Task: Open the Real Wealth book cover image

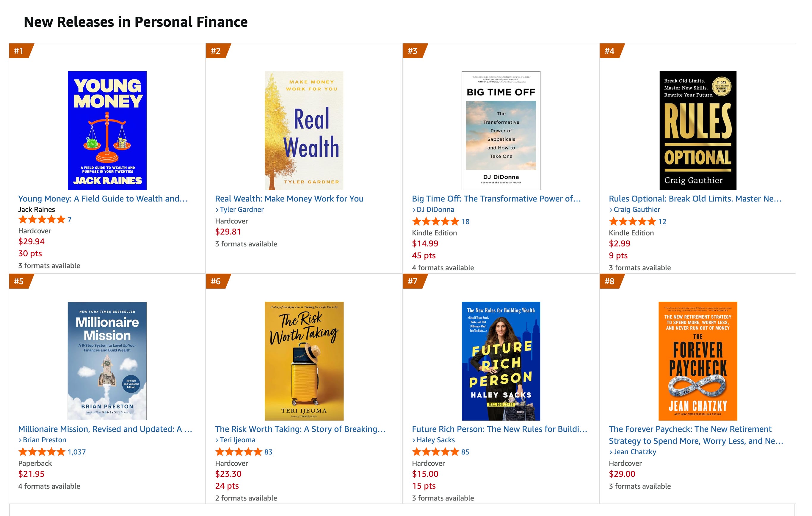Action: coord(304,130)
